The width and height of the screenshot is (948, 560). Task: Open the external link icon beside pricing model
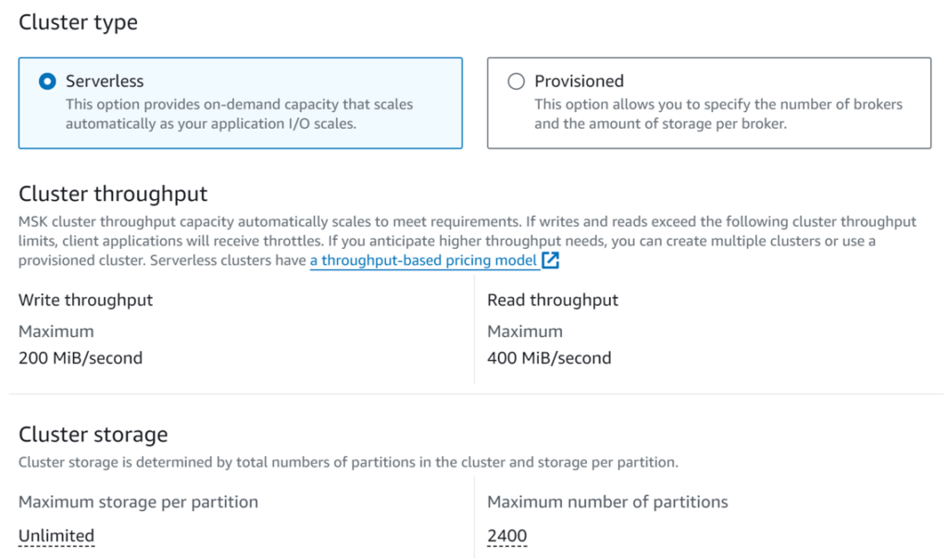pyautogui.click(x=550, y=260)
